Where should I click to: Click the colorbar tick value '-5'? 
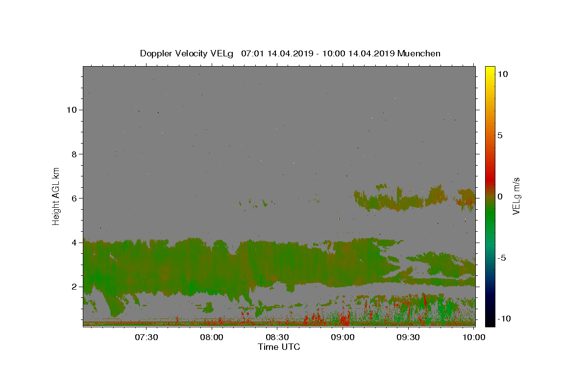tap(502, 258)
